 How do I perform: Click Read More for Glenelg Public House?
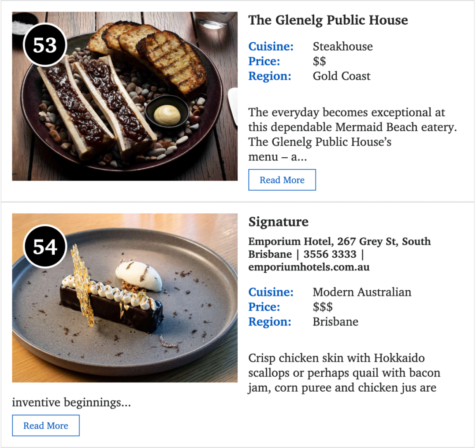pos(282,180)
